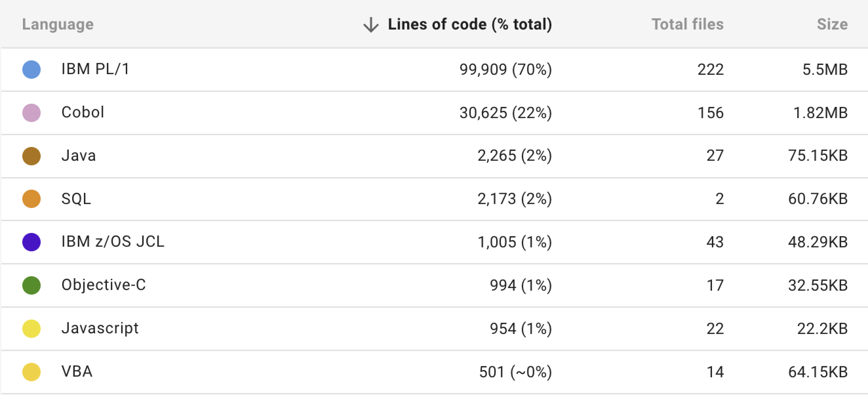The height and width of the screenshot is (395, 868).
Task: Click the yellow Javascript color dot
Action: (x=31, y=328)
